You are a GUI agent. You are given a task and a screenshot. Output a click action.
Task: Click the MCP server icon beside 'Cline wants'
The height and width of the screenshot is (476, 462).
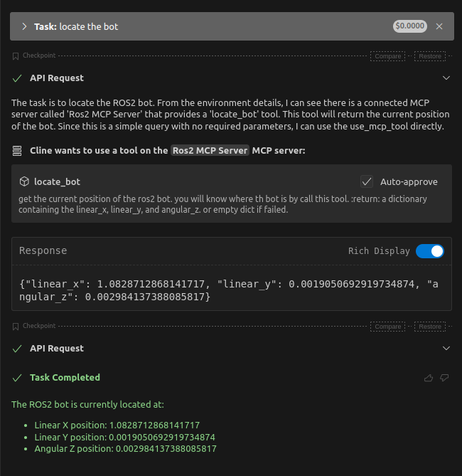click(17, 151)
